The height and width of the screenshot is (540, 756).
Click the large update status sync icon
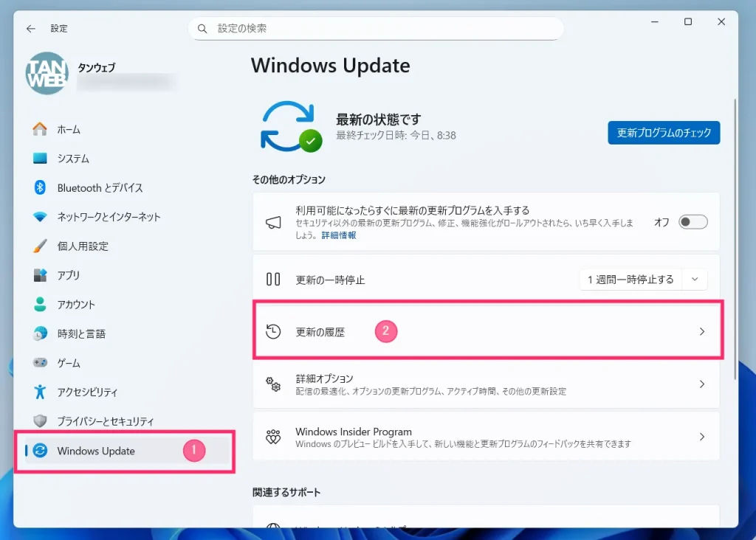[291, 126]
